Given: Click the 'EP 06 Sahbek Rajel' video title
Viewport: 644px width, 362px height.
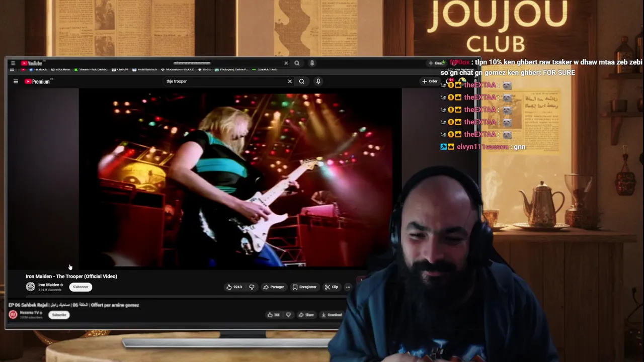Looking at the screenshot, I should pyautogui.click(x=73, y=305).
